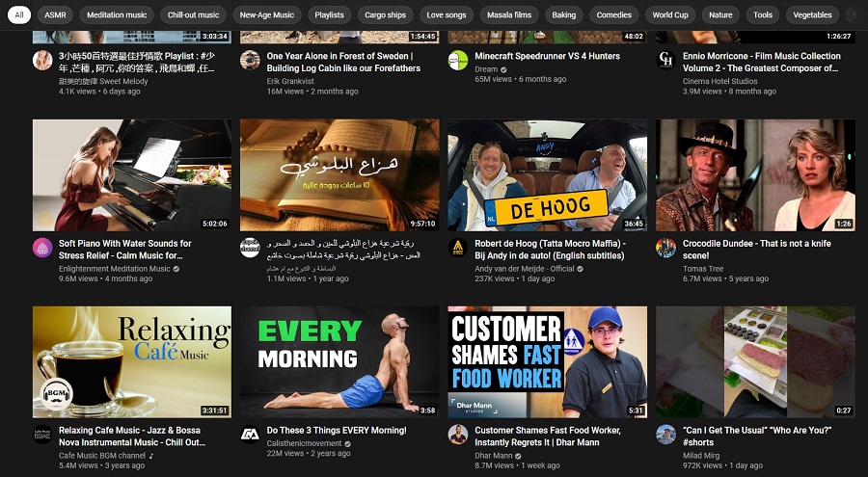Select the Love songs chip

447,15
